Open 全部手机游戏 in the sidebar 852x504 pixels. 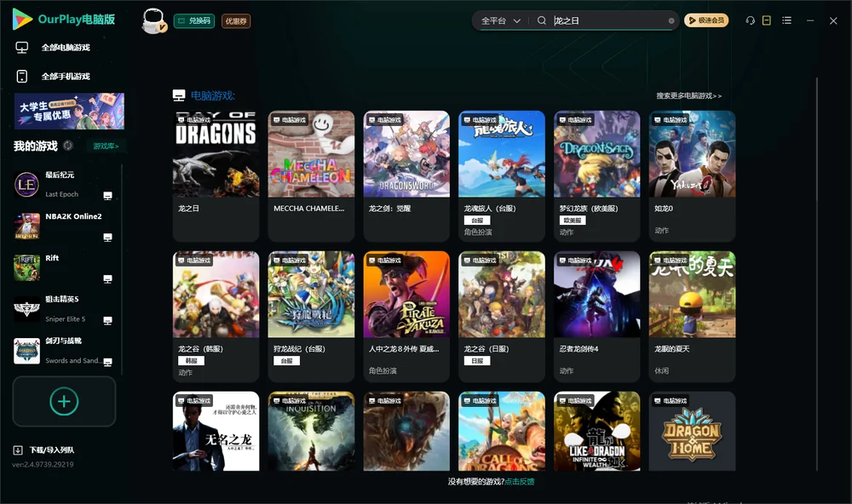(x=53, y=77)
